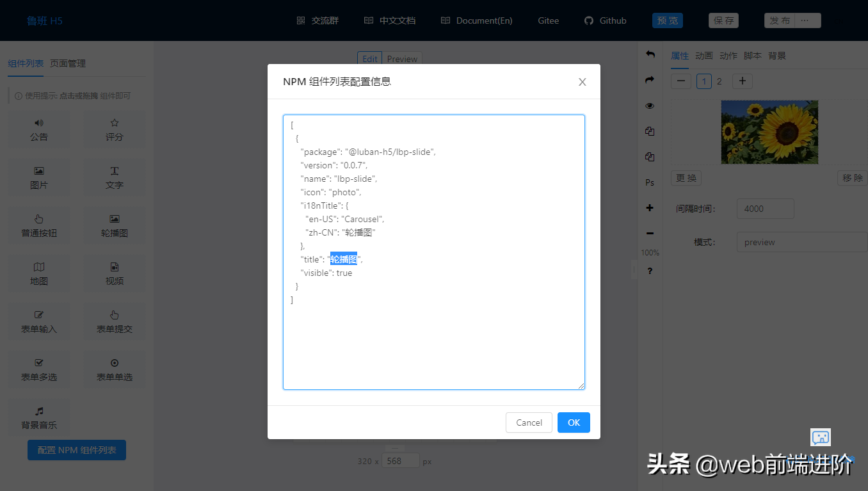Click the redo arrow icon
868x491 pixels.
650,80
